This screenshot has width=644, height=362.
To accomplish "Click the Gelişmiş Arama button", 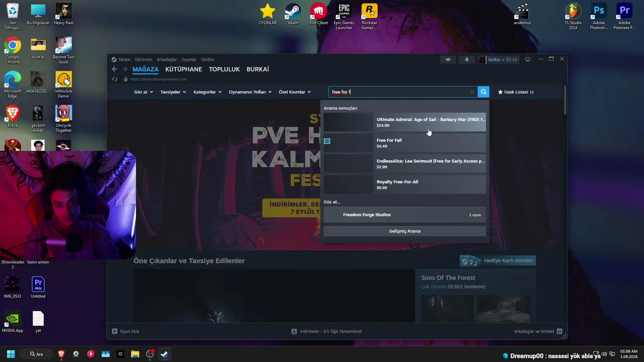I will click(405, 231).
